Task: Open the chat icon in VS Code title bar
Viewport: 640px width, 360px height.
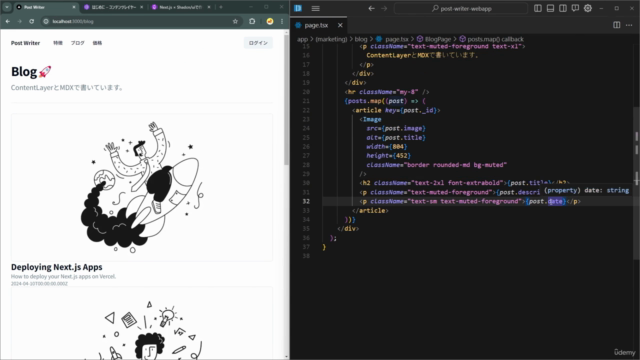Action: (575, 8)
